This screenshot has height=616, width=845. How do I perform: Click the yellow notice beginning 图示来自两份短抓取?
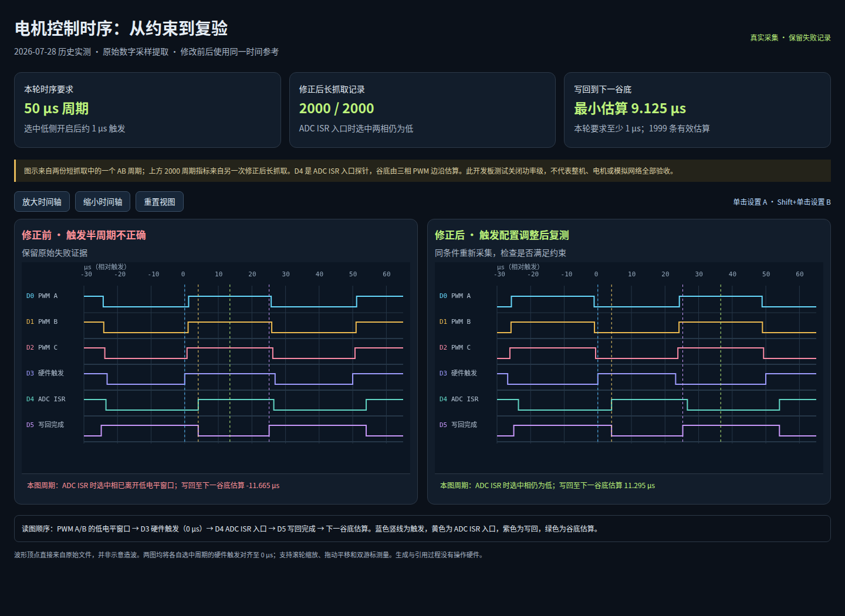click(x=422, y=171)
